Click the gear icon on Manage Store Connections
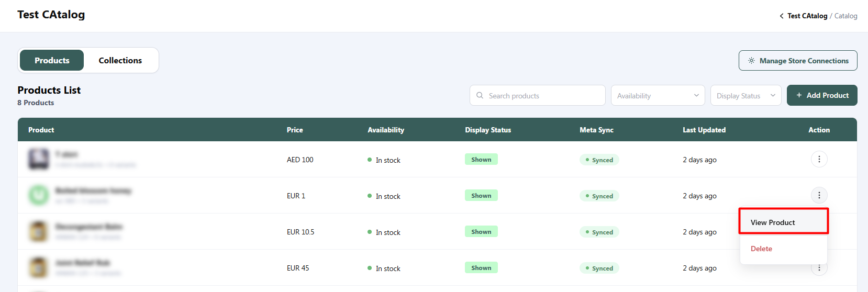This screenshot has height=292, width=868. (x=751, y=61)
